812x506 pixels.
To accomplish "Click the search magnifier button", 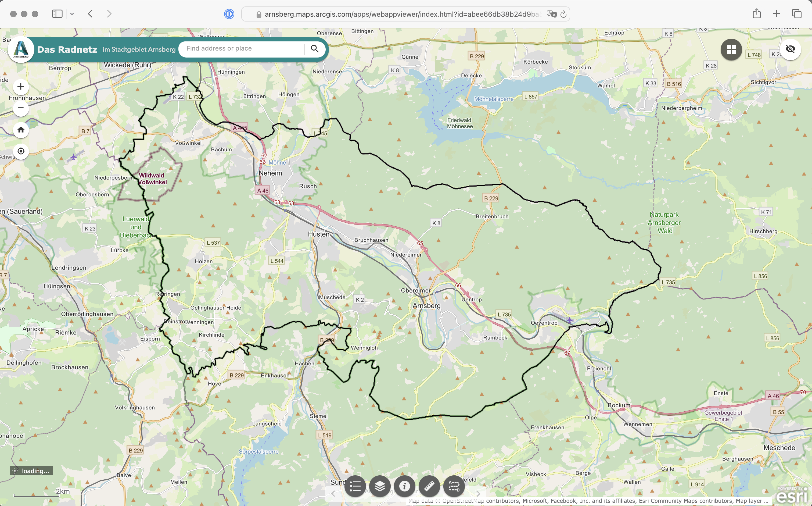I will [x=314, y=48].
